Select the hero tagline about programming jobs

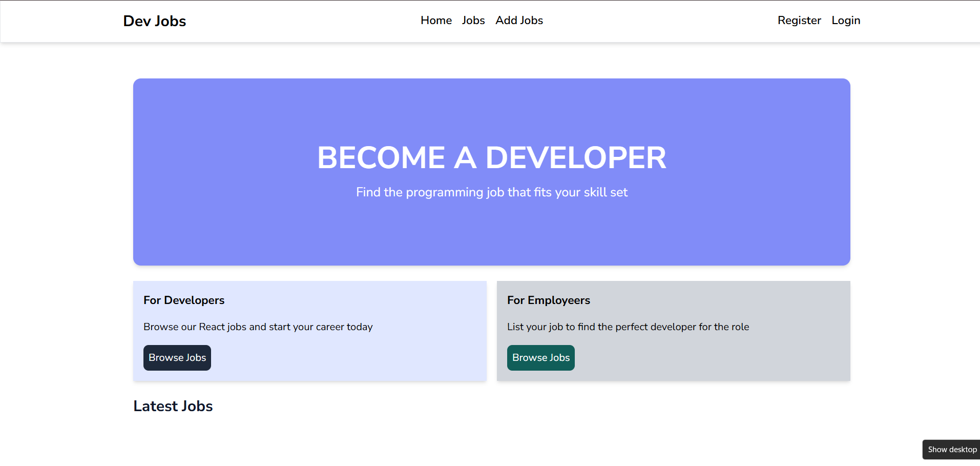[x=491, y=192]
